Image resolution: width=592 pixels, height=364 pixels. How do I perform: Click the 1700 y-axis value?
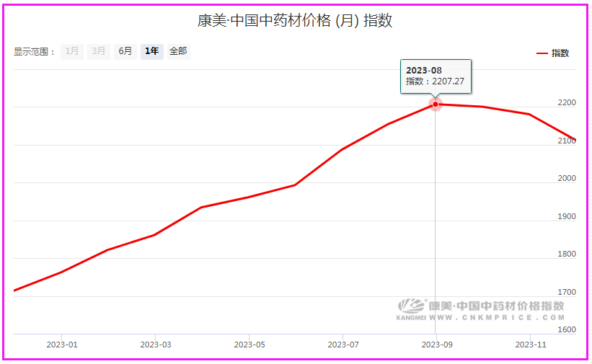pyautogui.click(x=567, y=292)
